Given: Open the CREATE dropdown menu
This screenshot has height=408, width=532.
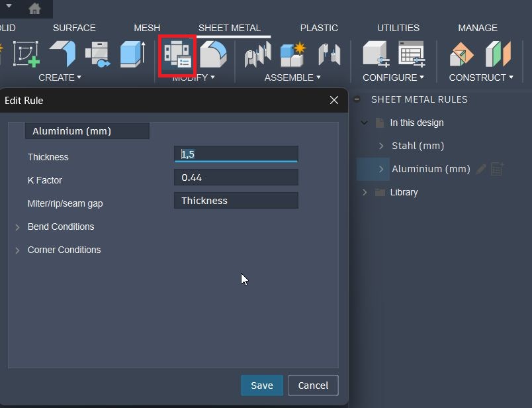Looking at the screenshot, I should click(60, 77).
